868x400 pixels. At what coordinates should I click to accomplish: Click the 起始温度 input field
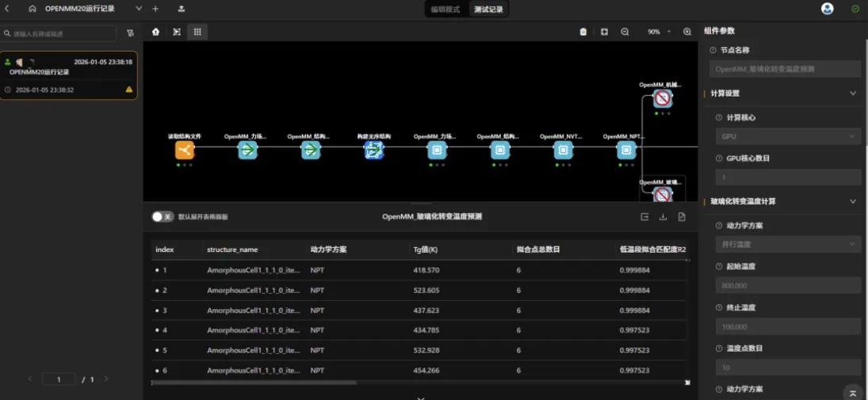click(x=787, y=285)
